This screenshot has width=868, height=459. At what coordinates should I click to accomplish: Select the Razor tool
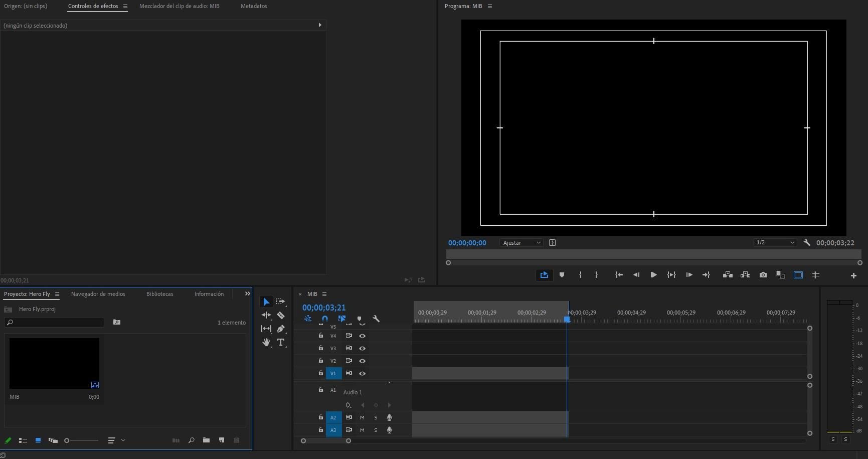tap(281, 315)
